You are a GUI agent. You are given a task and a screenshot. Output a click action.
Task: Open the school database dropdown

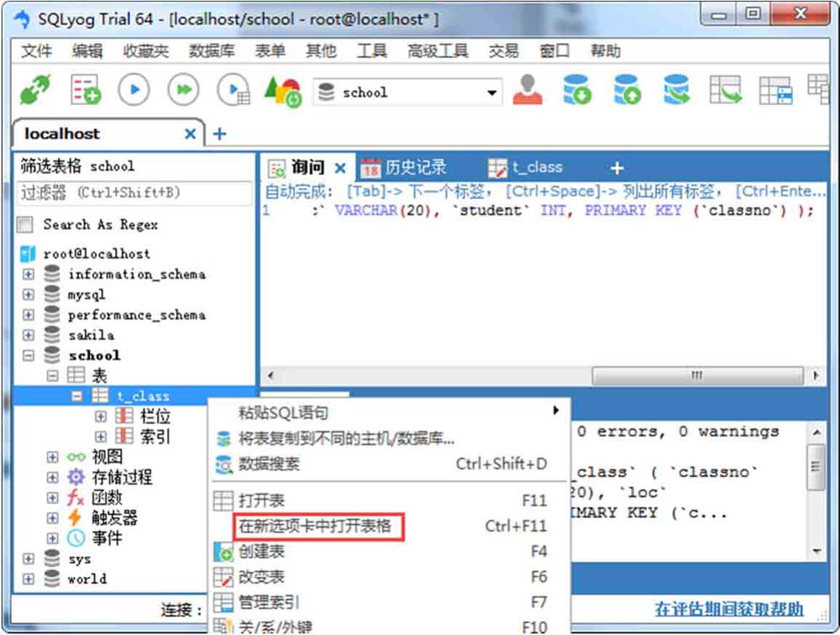pos(491,92)
